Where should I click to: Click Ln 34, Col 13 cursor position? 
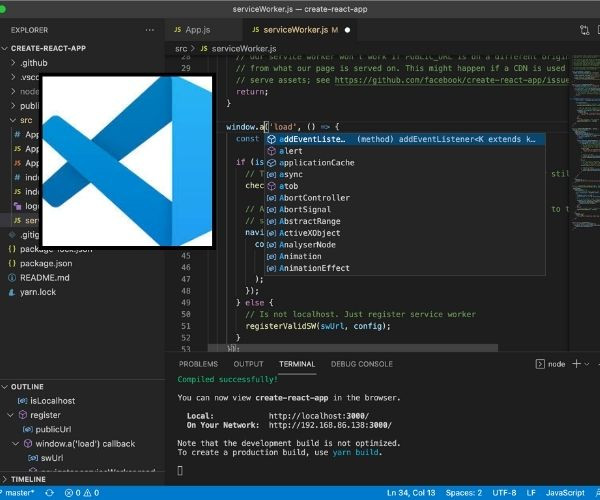click(411, 493)
